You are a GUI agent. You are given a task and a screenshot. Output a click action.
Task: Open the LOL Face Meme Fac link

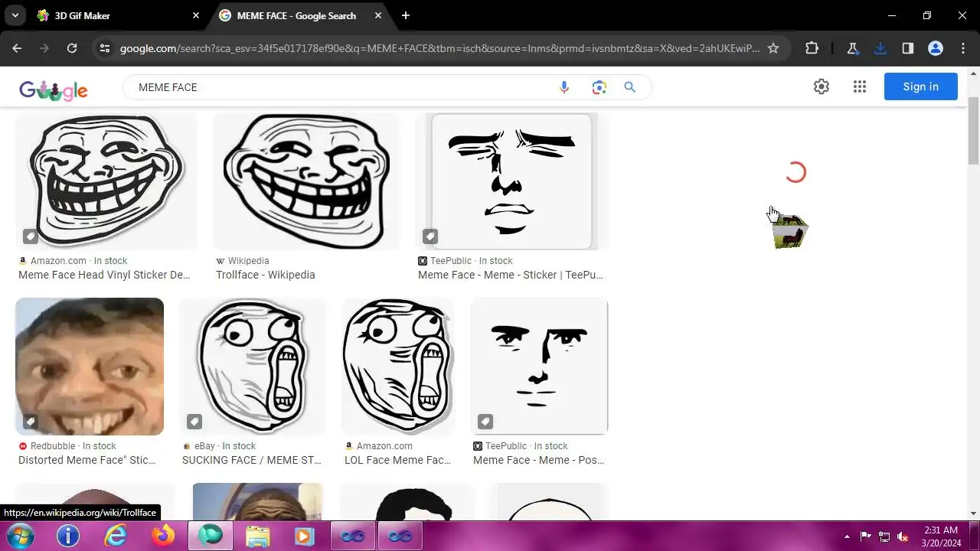[x=398, y=460]
